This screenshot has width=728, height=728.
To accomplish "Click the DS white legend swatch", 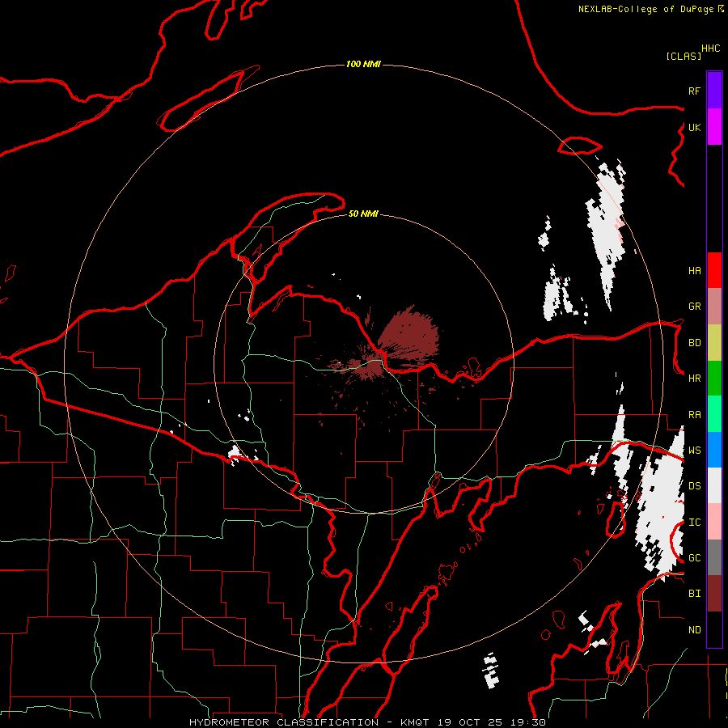I will (714, 485).
